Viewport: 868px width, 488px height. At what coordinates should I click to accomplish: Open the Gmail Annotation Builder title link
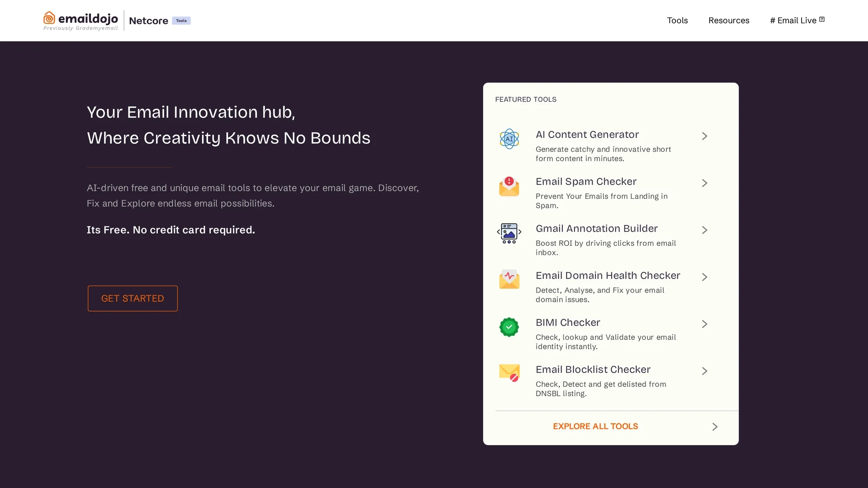pyautogui.click(x=597, y=229)
